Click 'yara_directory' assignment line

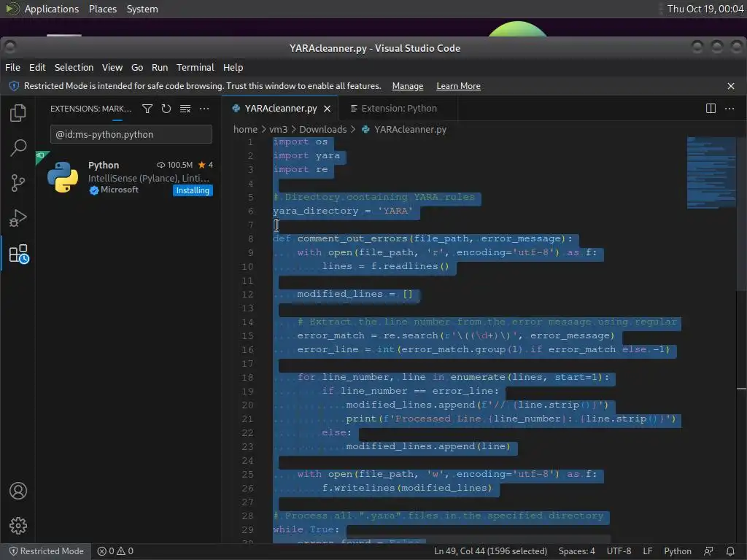(343, 211)
